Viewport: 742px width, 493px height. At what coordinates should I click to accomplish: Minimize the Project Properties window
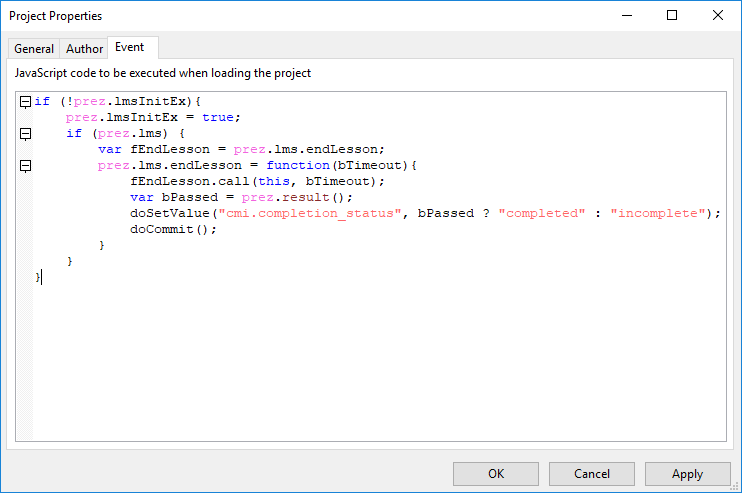click(627, 16)
